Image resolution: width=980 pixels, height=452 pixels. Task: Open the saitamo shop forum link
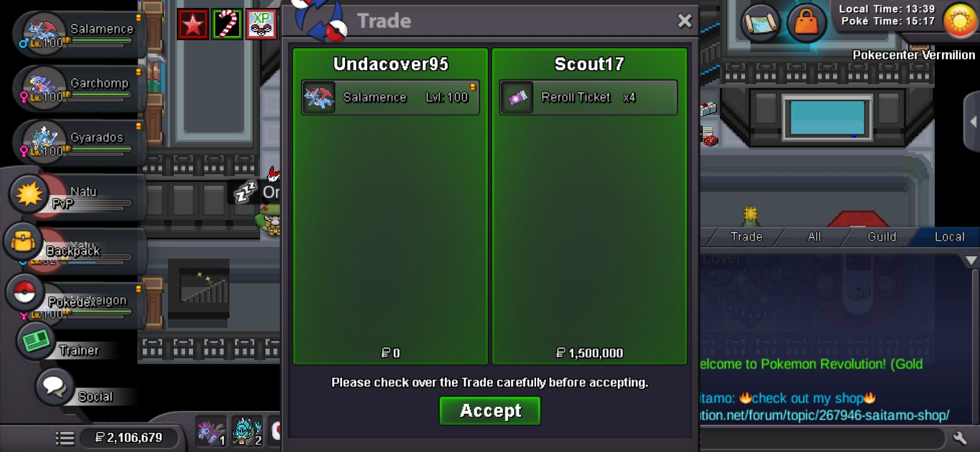[824, 415]
